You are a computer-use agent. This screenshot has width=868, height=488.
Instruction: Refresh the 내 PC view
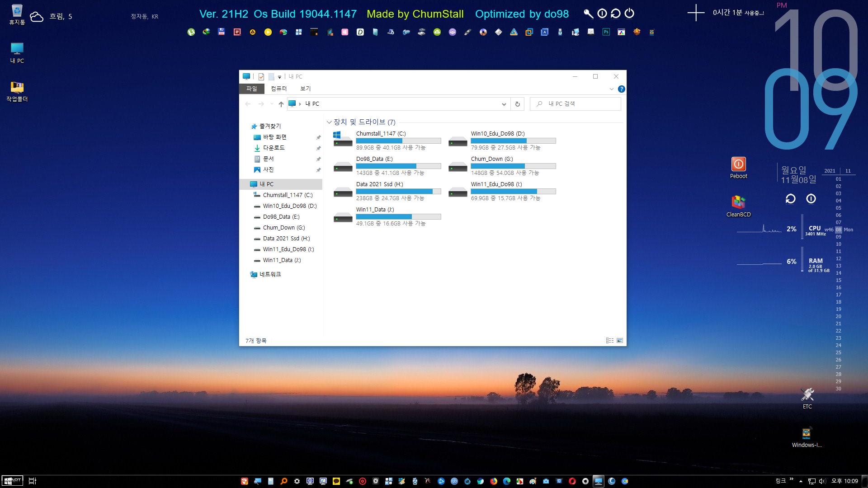tap(517, 104)
